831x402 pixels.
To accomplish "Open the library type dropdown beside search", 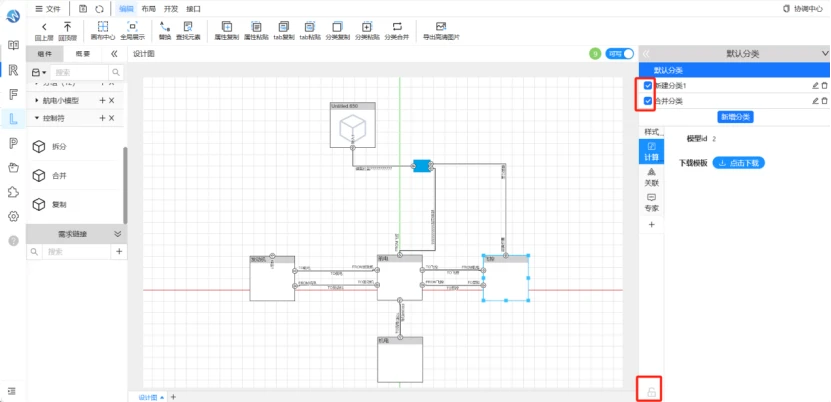I will (x=39, y=73).
